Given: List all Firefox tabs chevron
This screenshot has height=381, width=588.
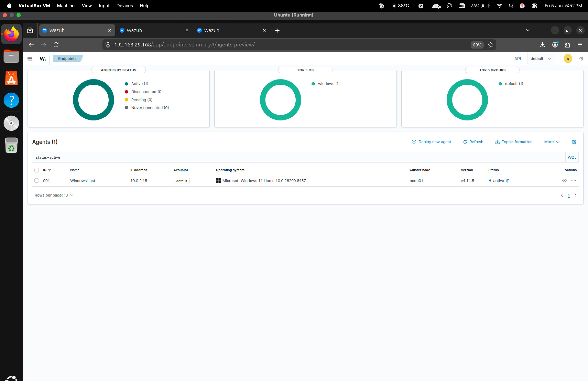Looking at the screenshot, I should point(528,30).
